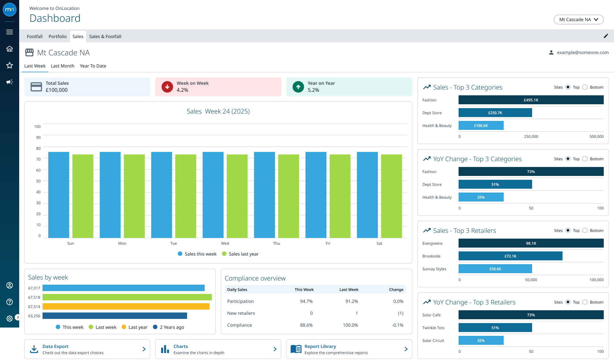Click the 2 Years ago legend entry
This screenshot has width=614, height=364.
[169, 327]
